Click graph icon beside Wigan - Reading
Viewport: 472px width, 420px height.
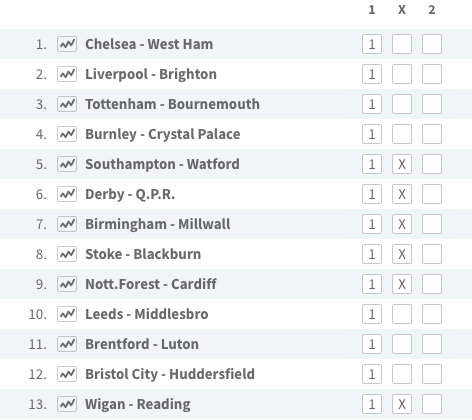(67, 404)
